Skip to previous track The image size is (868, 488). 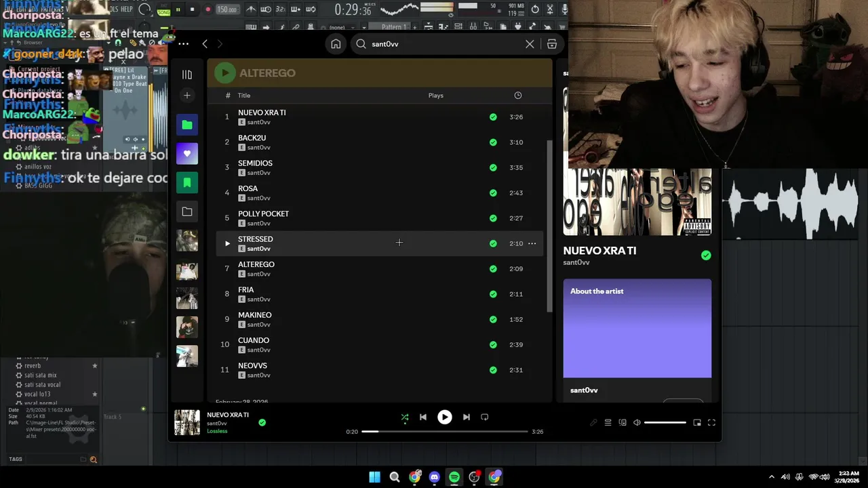pos(423,418)
